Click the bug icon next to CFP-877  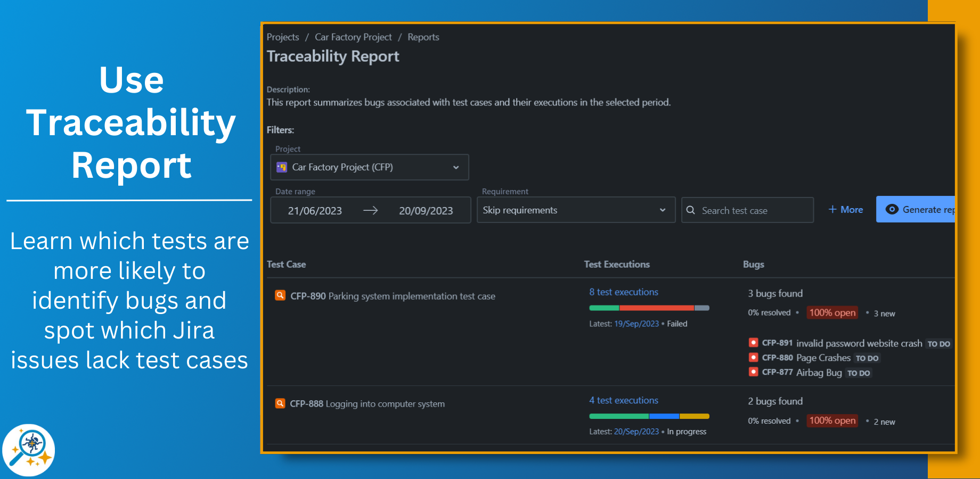point(753,372)
